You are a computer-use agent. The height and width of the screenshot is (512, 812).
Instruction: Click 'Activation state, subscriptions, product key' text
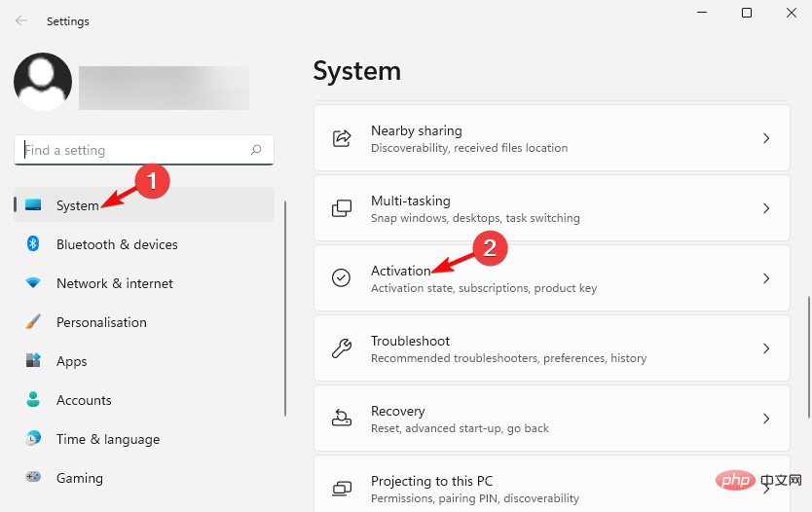484,288
